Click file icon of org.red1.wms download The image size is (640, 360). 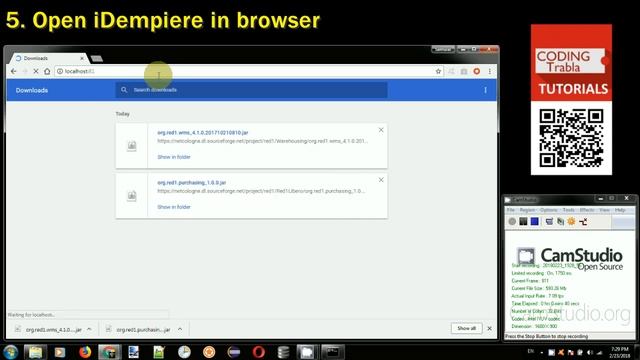[x=131, y=146]
